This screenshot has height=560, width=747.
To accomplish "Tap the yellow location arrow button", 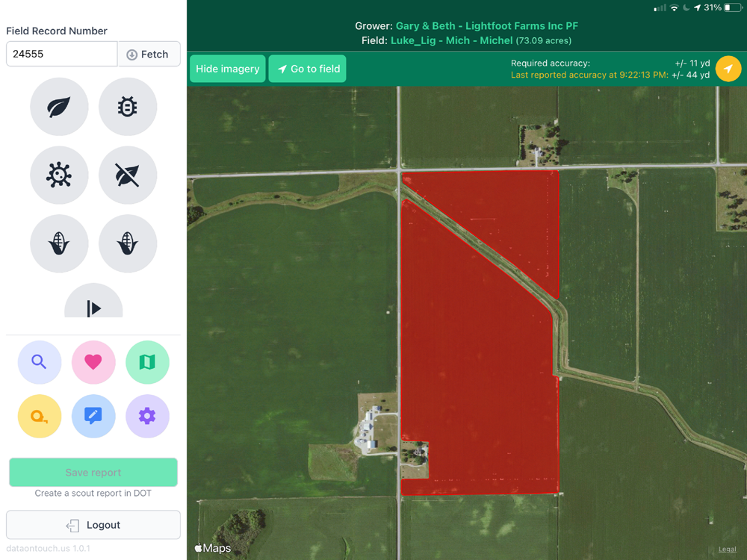I will (728, 69).
